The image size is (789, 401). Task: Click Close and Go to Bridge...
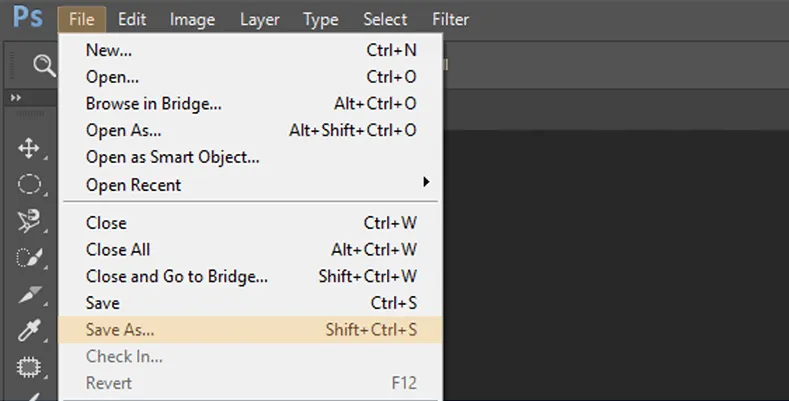pyautogui.click(x=251, y=276)
